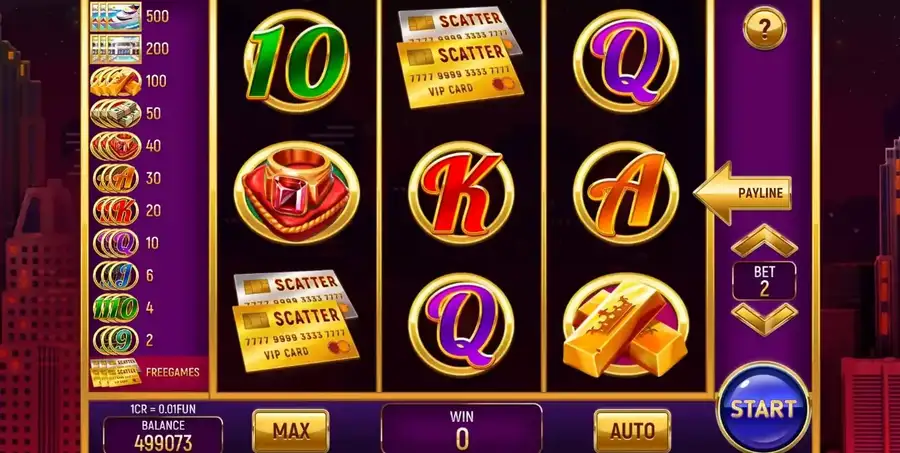
Task: Click the red K symbol in center reel
Action: [461, 193]
